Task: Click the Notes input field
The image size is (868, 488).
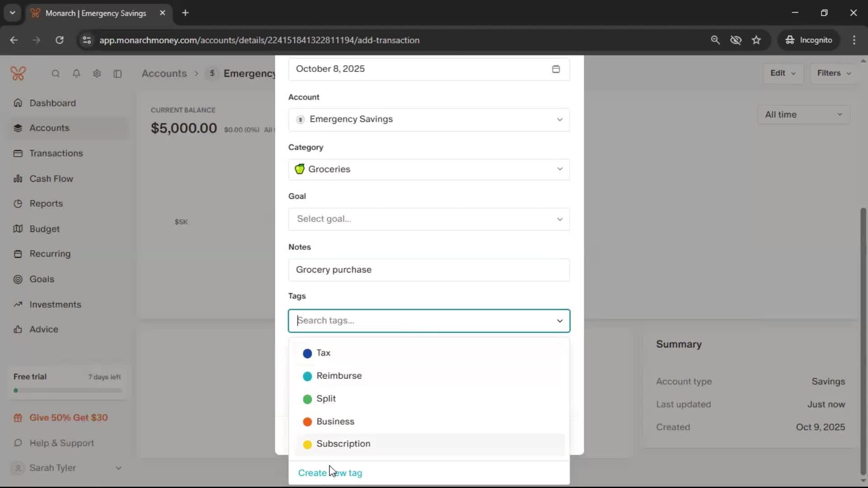Action: click(x=429, y=270)
